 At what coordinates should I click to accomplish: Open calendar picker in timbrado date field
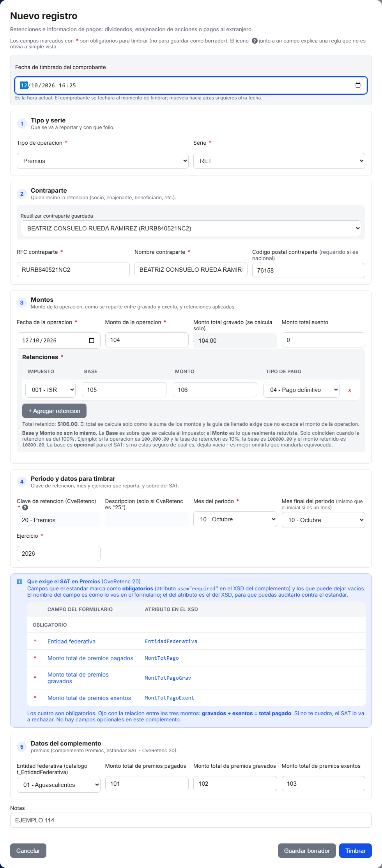(358, 85)
